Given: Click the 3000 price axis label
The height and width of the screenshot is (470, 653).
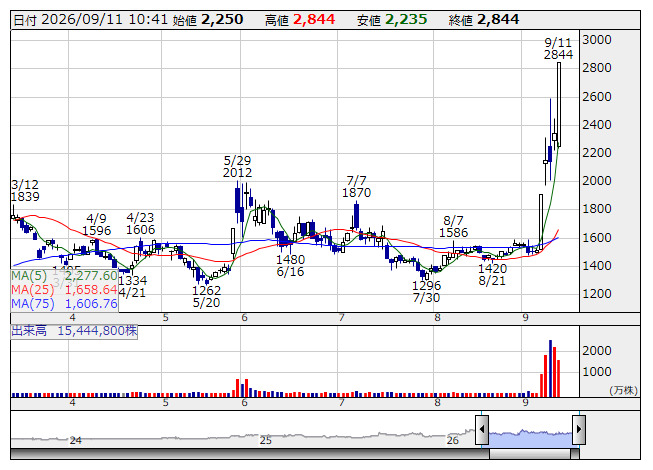Looking at the screenshot, I should coord(597,40).
